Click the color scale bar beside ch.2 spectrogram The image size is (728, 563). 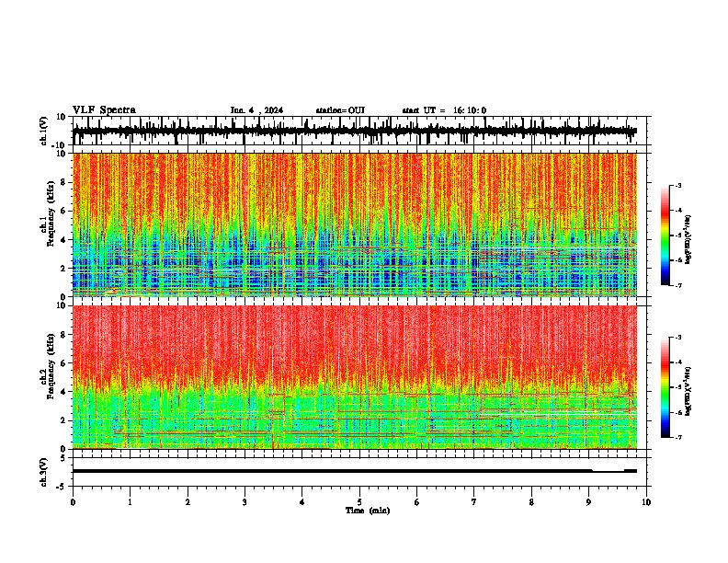pyautogui.click(x=665, y=387)
